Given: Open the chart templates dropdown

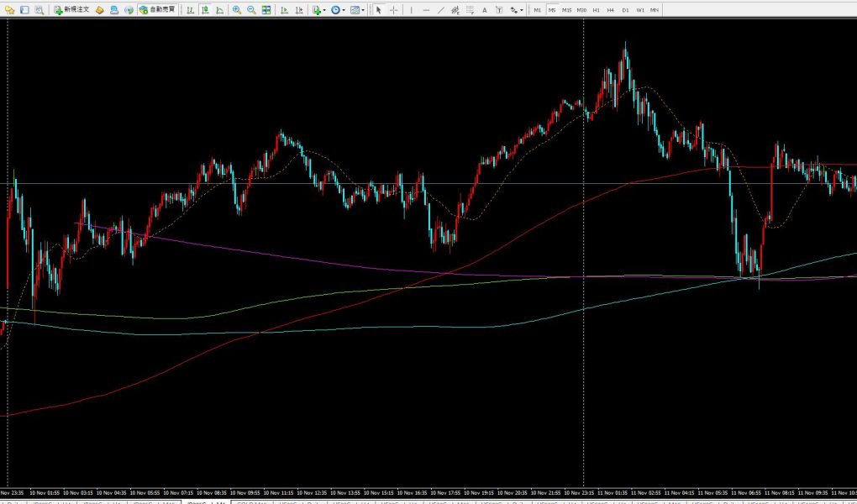Looking at the screenshot, I should 357,10.
